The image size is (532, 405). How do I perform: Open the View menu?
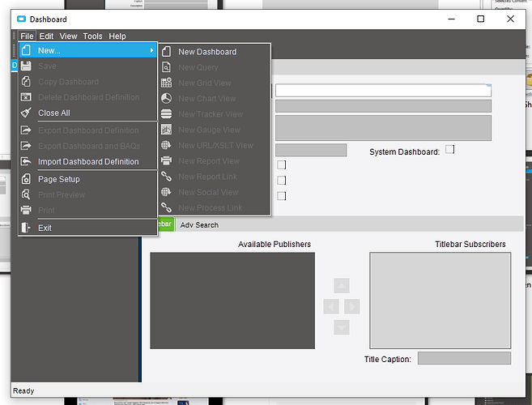(x=68, y=36)
